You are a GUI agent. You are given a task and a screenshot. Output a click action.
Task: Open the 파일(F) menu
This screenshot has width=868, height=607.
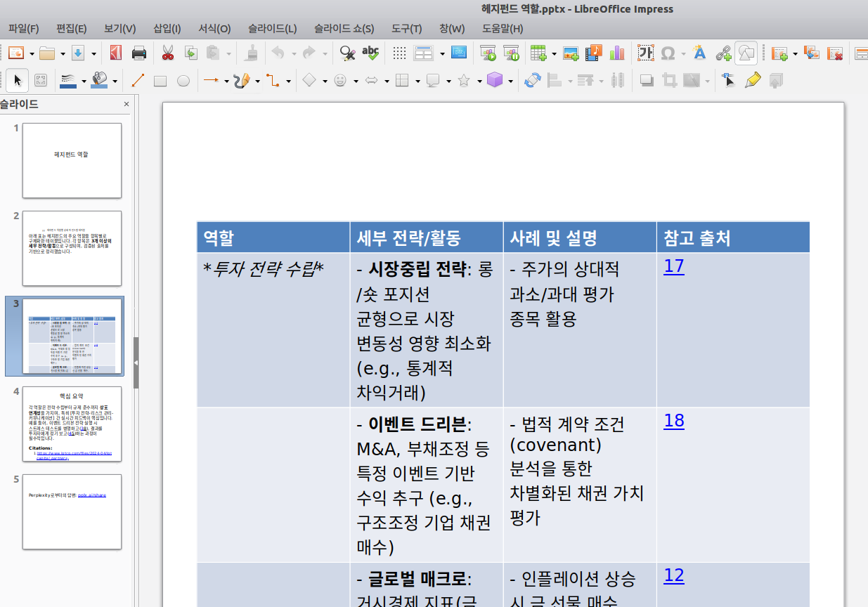pos(24,29)
